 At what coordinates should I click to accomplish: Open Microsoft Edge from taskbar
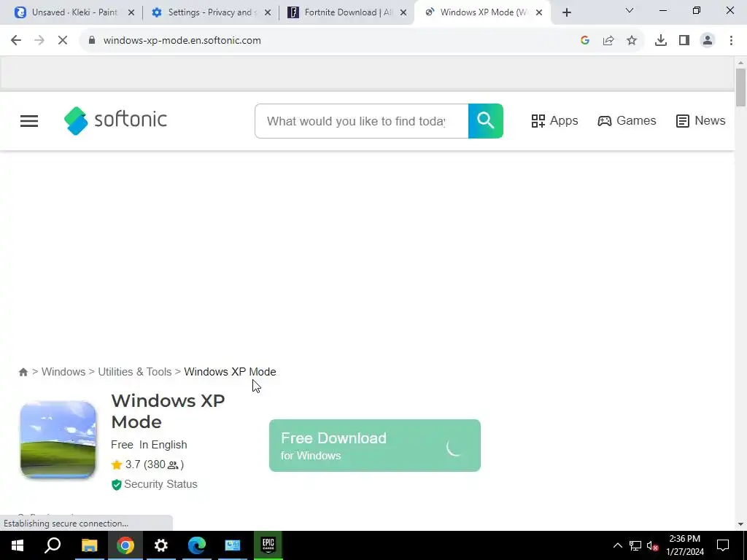(x=197, y=545)
